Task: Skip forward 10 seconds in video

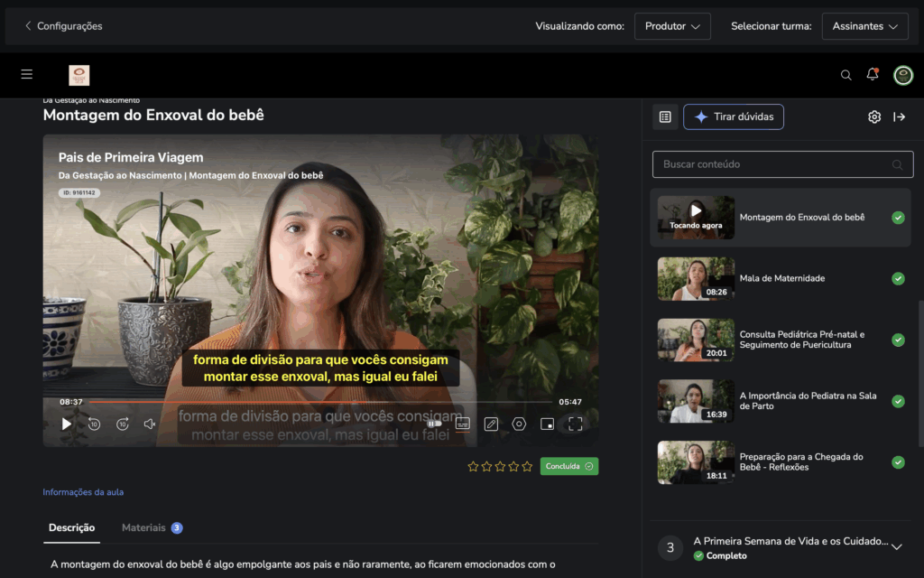Action: point(123,424)
